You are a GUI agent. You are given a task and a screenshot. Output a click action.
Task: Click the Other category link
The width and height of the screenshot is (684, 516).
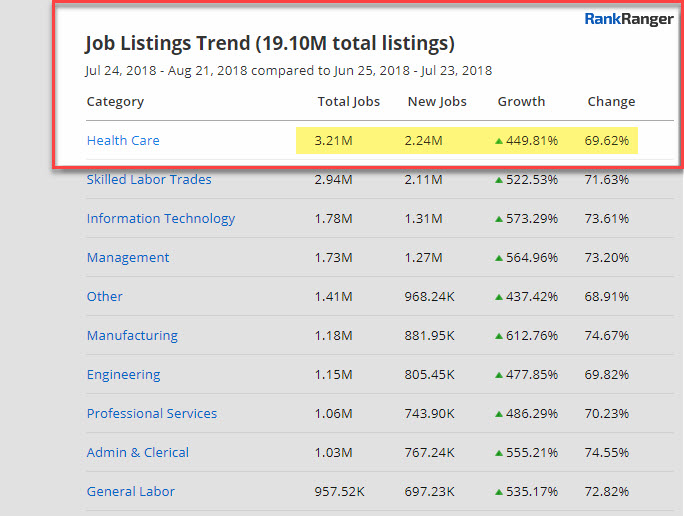(105, 297)
